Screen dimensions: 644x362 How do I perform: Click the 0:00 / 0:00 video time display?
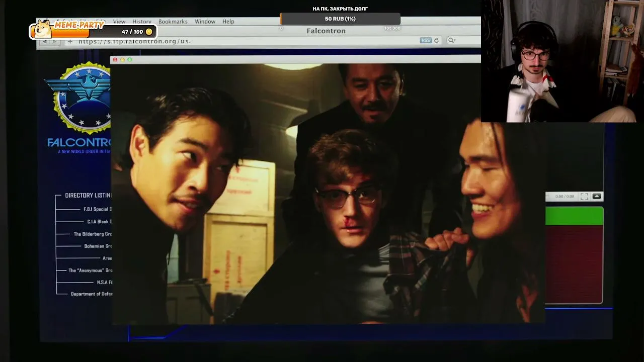tap(564, 197)
